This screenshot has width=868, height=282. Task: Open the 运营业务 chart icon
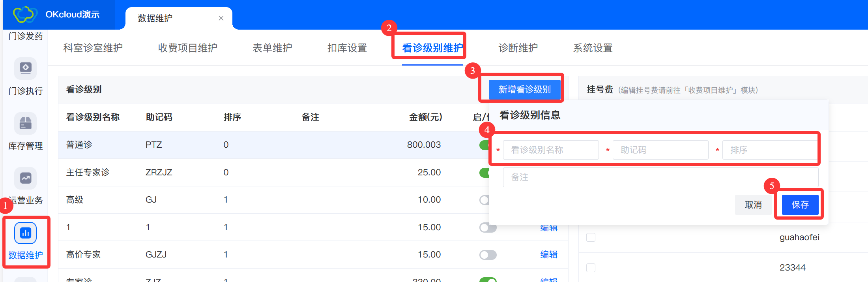26,178
